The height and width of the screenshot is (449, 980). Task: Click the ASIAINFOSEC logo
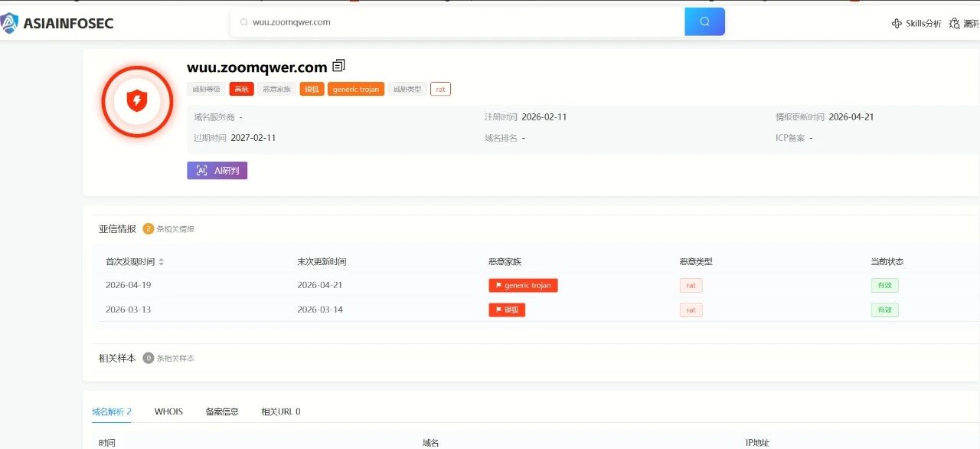pos(57,23)
